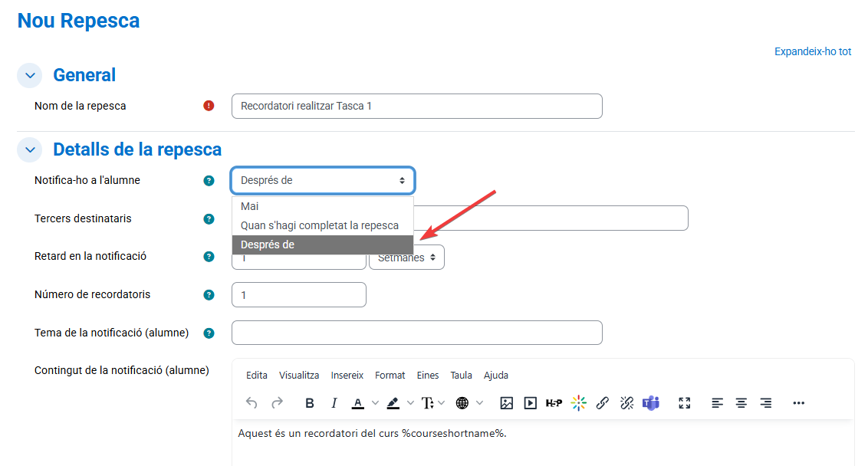Viewport: 868px width, 466px height.
Task: Collapse the General section
Action: coord(30,75)
